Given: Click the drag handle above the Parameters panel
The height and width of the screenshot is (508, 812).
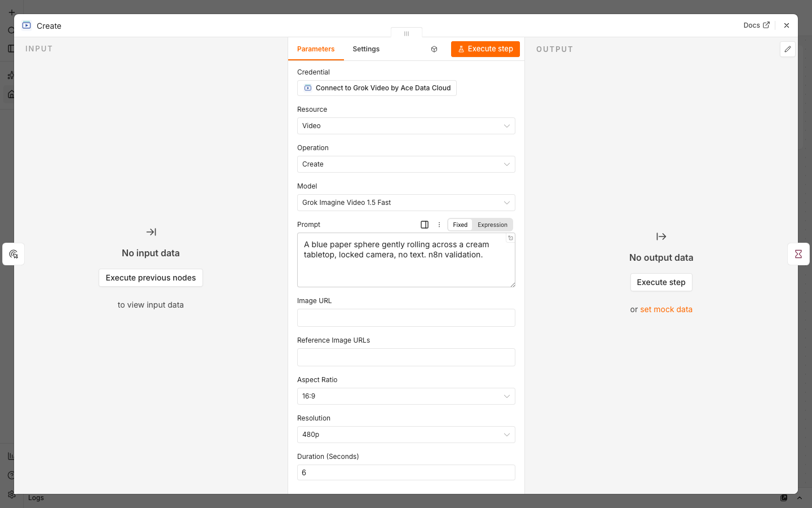Looking at the screenshot, I should coord(407,33).
